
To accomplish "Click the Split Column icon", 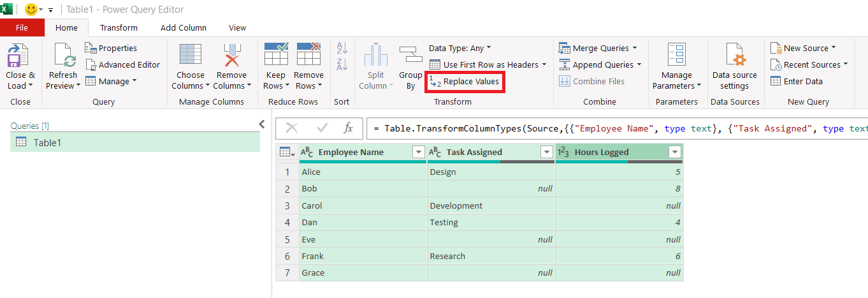I will coord(376,56).
